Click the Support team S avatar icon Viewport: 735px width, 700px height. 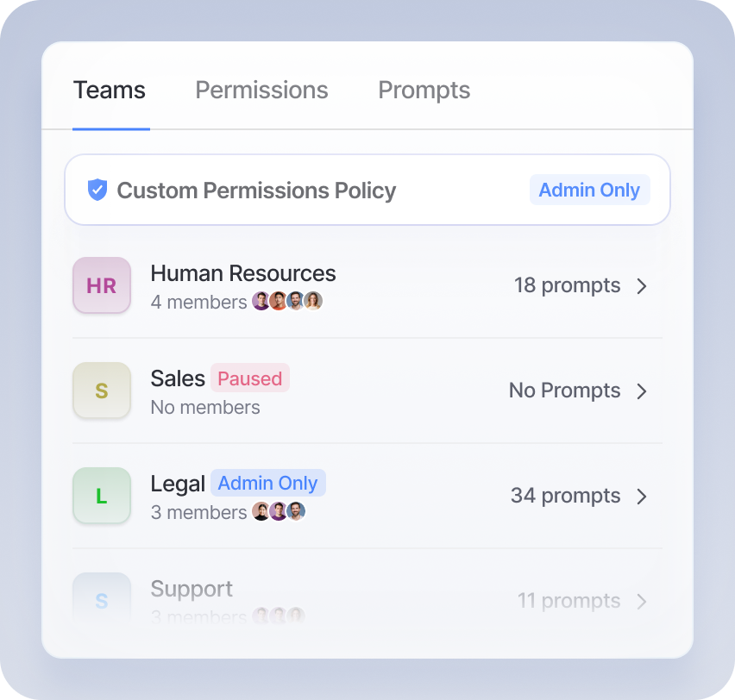pyautogui.click(x=102, y=600)
